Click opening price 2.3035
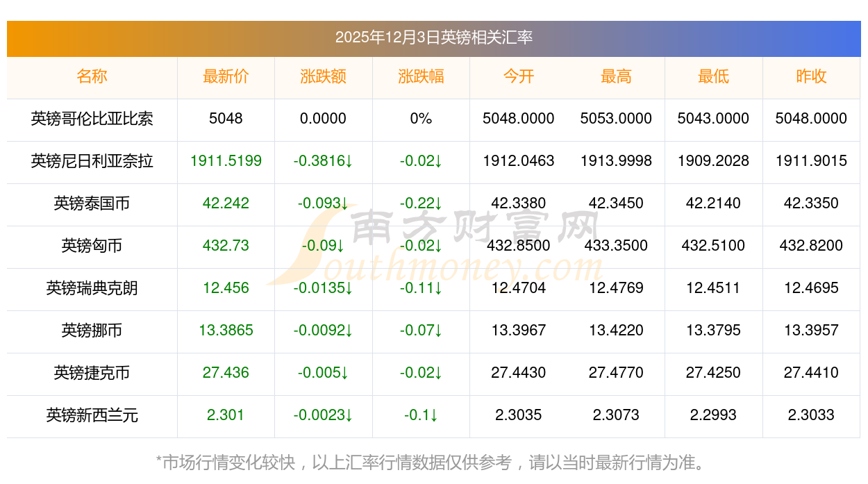 coord(519,415)
